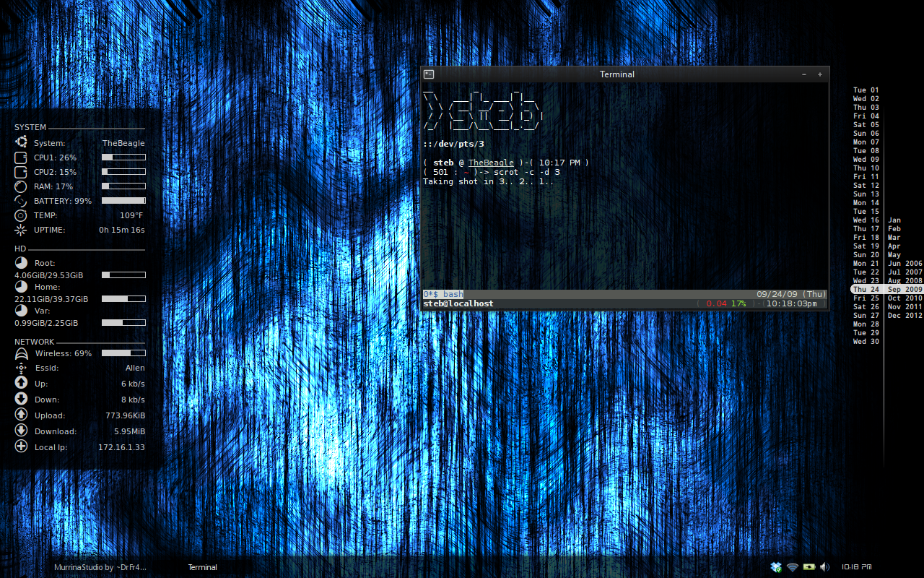Click Sep 2009 in the month list
This screenshot has width=924, height=578.
tap(905, 289)
